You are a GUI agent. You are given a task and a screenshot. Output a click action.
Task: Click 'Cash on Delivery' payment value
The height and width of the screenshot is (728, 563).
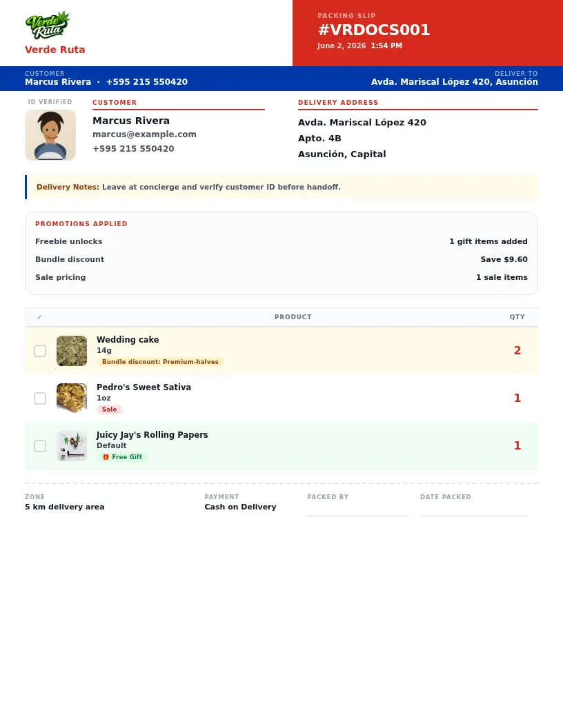(240, 507)
